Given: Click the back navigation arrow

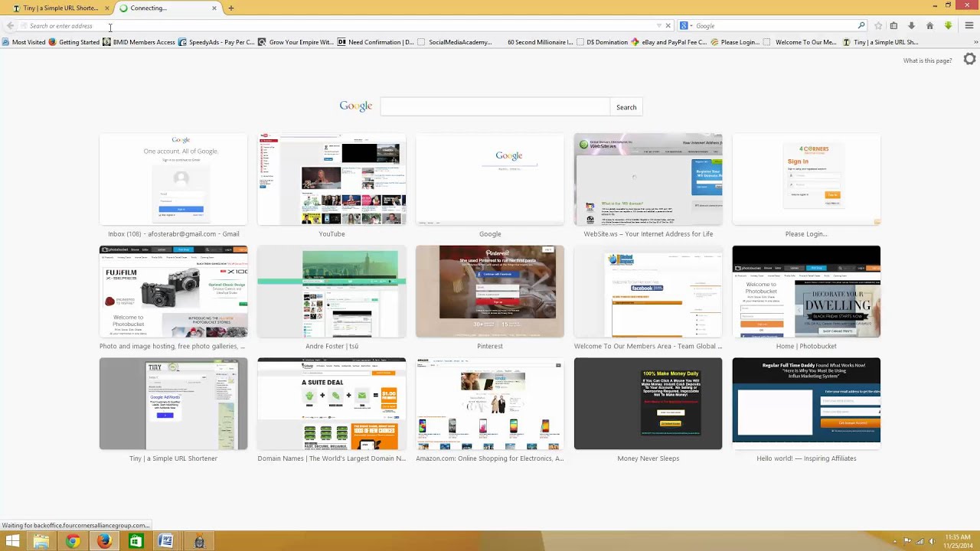Looking at the screenshot, I should click(x=10, y=26).
